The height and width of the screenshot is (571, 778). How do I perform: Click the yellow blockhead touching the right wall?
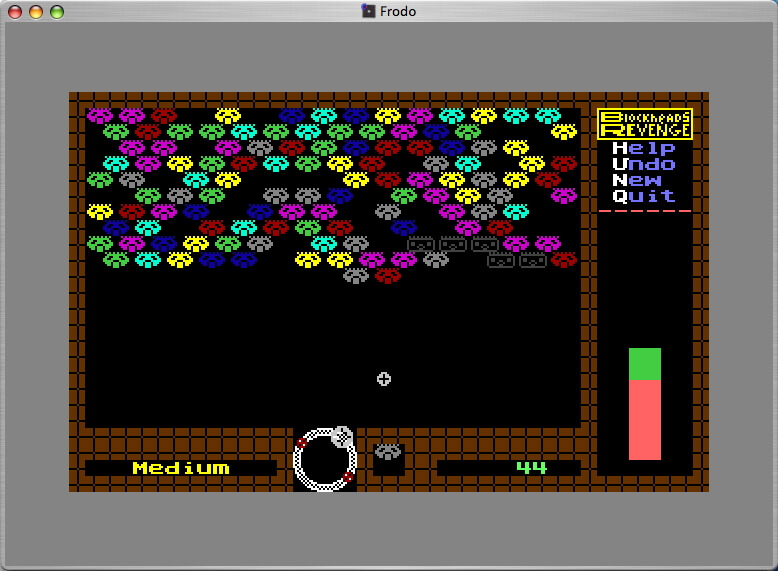[564, 132]
